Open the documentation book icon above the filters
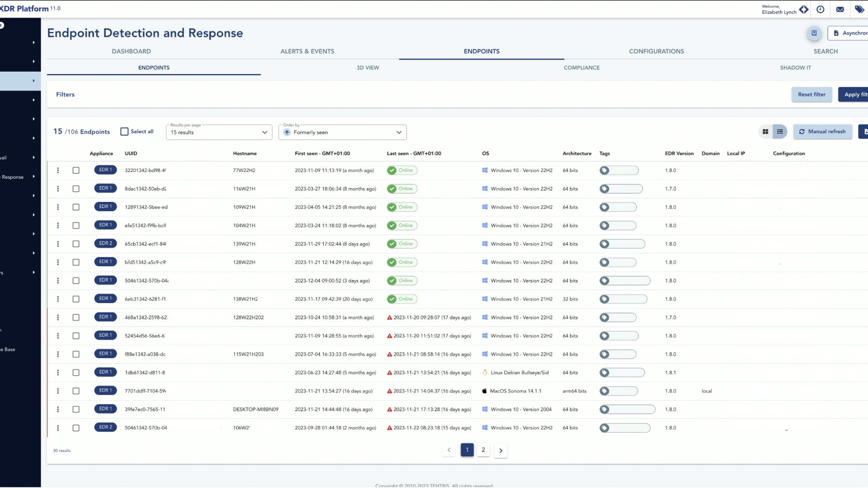The image size is (868, 488). tap(813, 33)
